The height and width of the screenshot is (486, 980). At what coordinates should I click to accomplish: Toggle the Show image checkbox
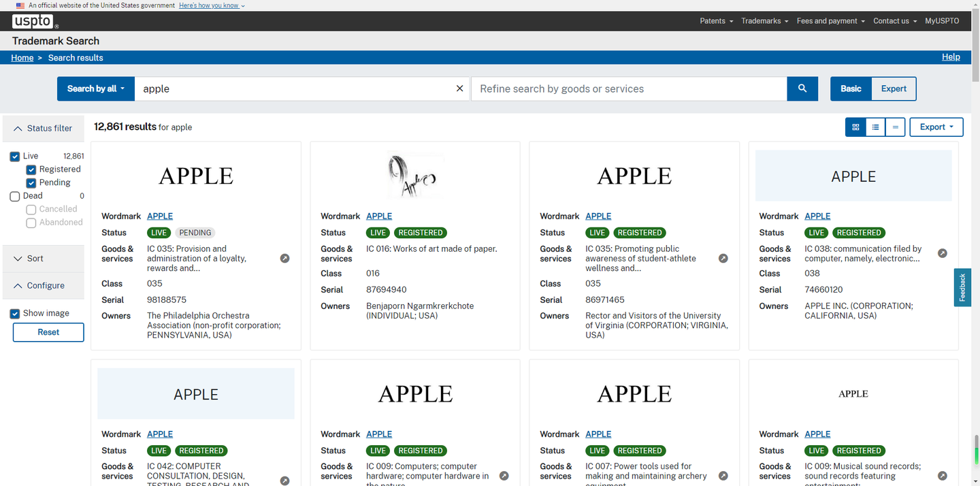pos(15,313)
